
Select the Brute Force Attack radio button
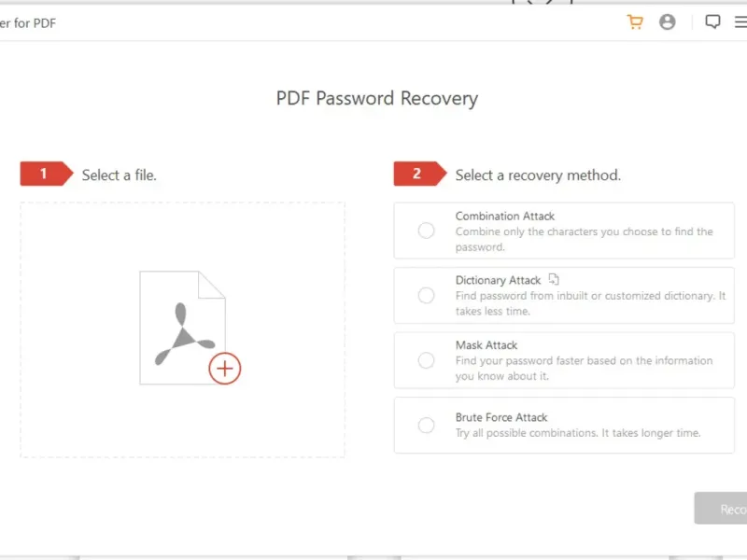pyautogui.click(x=427, y=426)
